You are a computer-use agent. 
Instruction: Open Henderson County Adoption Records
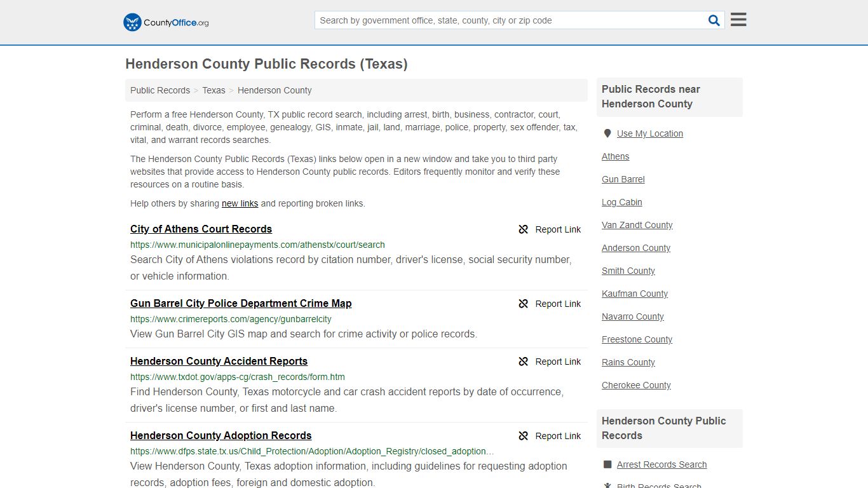click(x=220, y=435)
